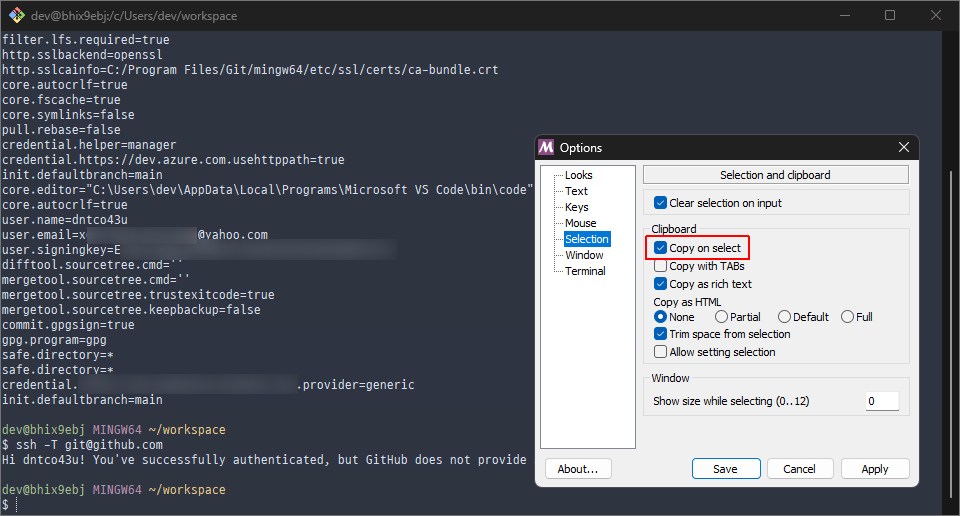Click the show size while selecting field
The height and width of the screenshot is (516, 960).
point(881,401)
